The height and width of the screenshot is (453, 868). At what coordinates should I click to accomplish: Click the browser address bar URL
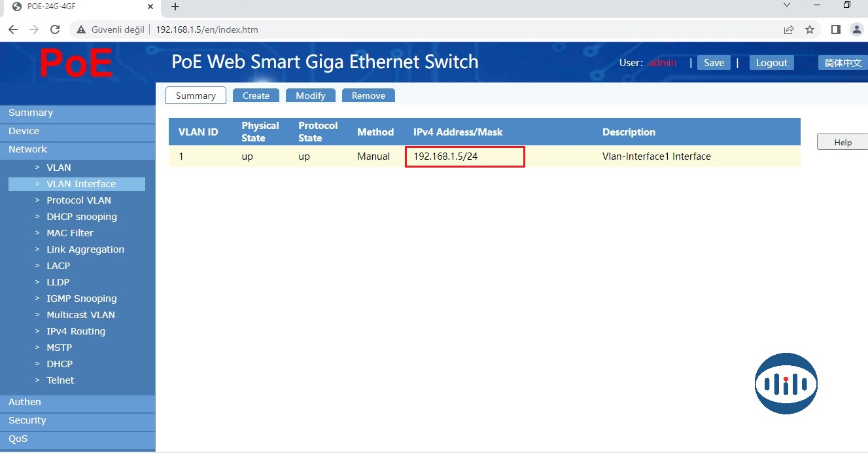(x=207, y=29)
